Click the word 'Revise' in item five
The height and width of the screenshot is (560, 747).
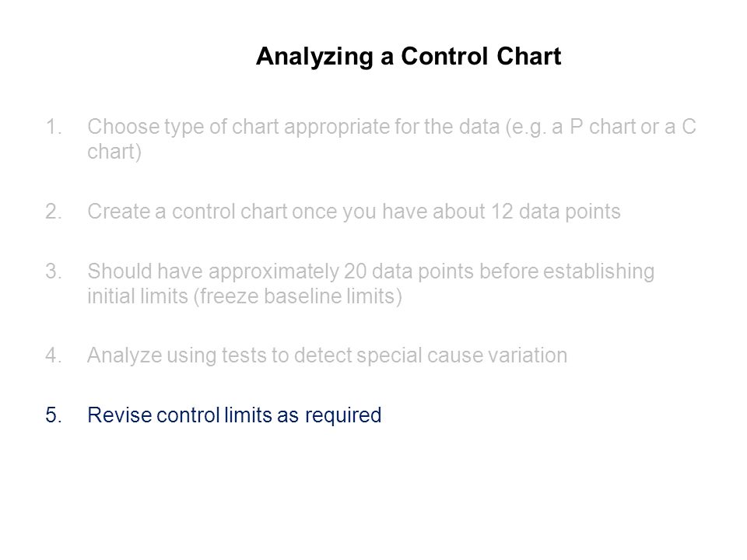pyautogui.click(x=119, y=415)
